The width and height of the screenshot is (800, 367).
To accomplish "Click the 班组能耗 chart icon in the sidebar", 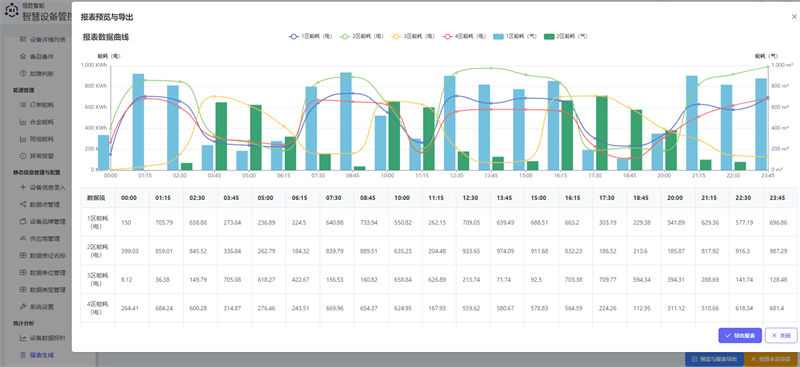I will tap(22, 139).
